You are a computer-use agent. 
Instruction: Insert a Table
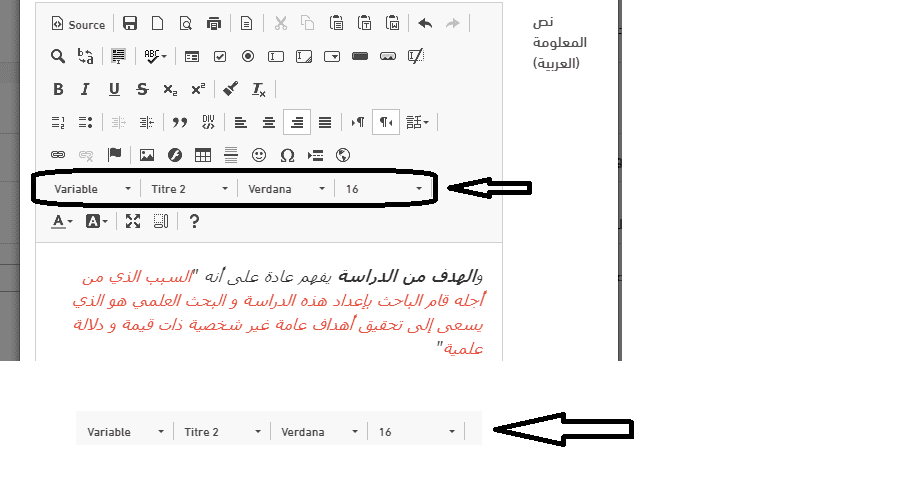tap(203, 155)
